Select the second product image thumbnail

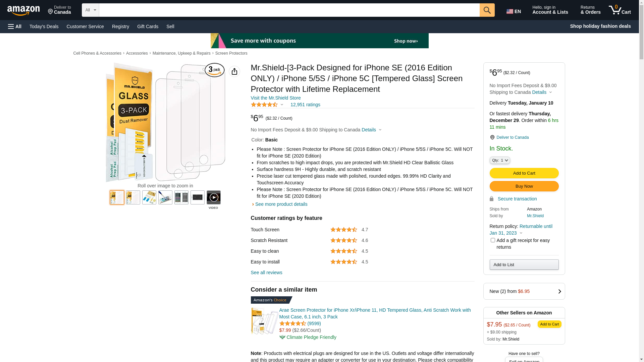[x=133, y=197]
